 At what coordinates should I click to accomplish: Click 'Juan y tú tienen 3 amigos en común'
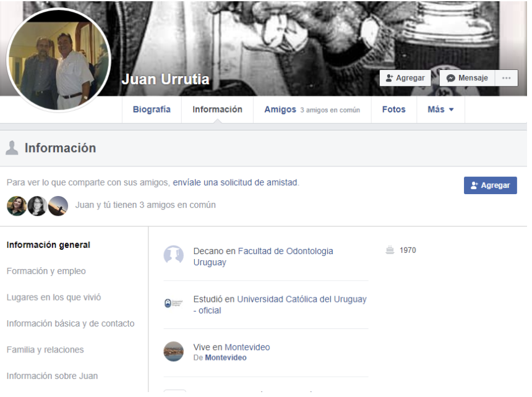point(145,205)
